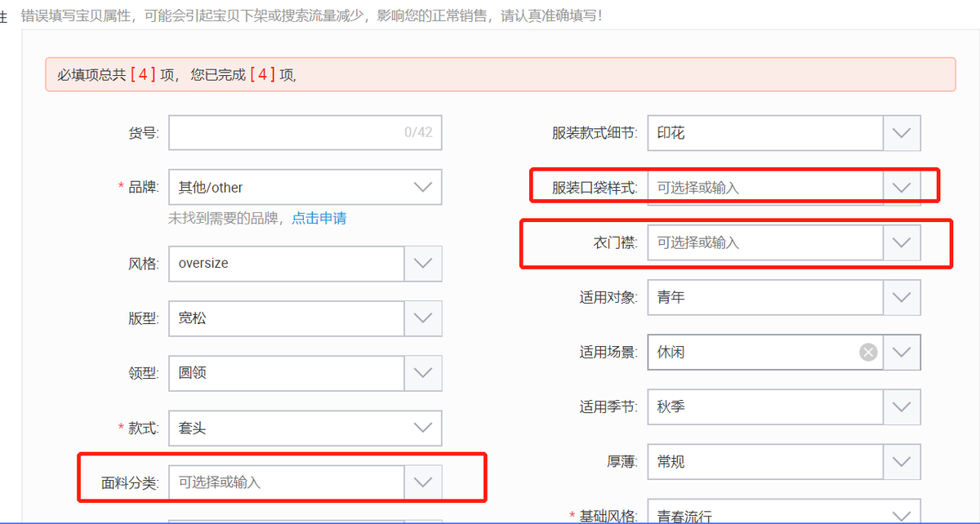Open the 适用场景 dropdown
This screenshot has width=980, height=524.
902,352
